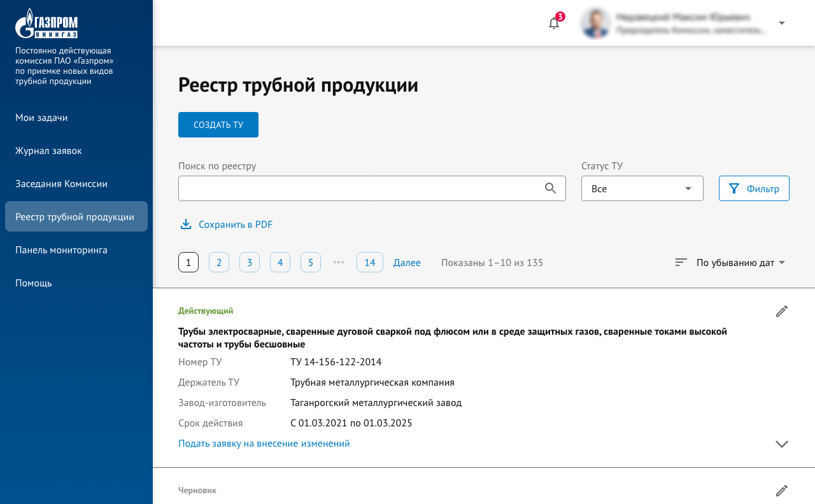The image size is (815, 504).
Task: Click Подать заявку на внесение изменений link
Action: click(264, 444)
